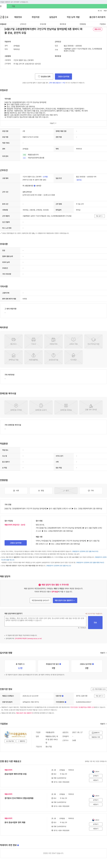Open the 출산휴가·육아휴직 menu

tap(98, 17)
